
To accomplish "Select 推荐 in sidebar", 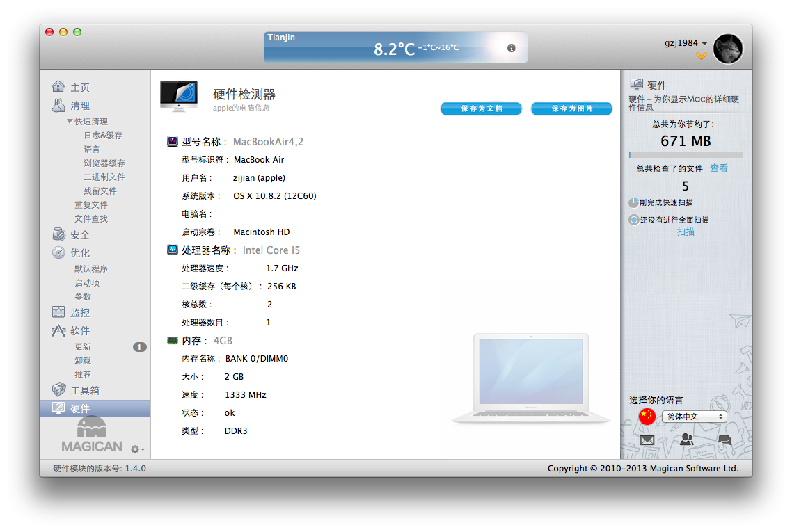I will [83, 375].
